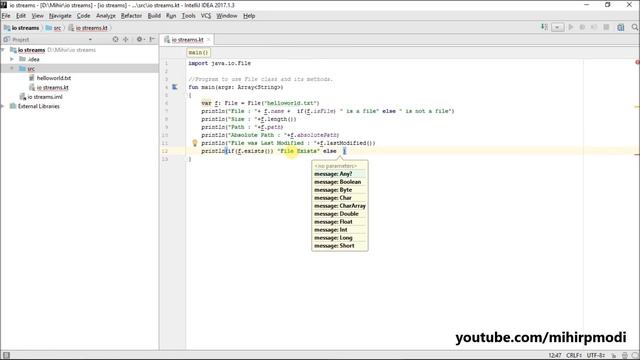
Task: Collapse the src folder arrow
Action: [x=12, y=69]
